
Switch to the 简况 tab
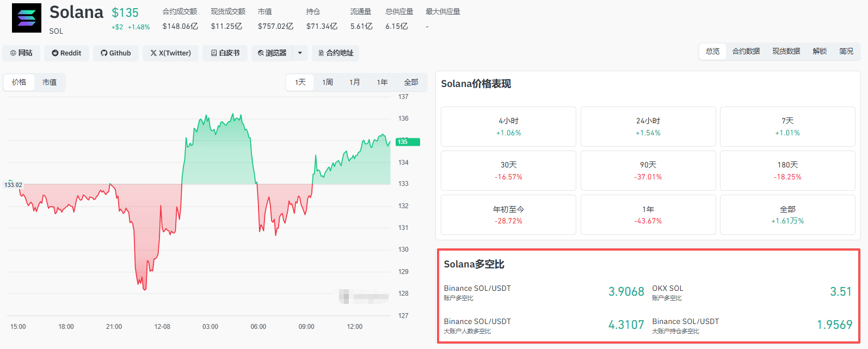(x=846, y=51)
